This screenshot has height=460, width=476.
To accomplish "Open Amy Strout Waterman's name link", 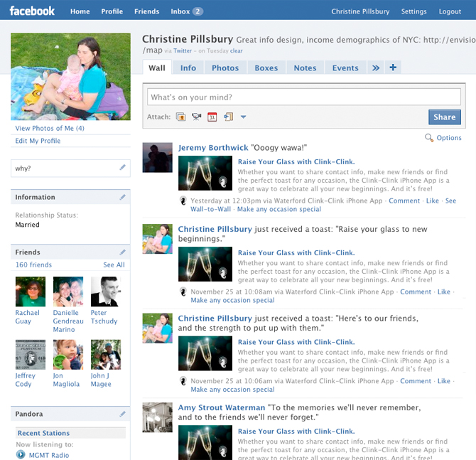I will (221, 407).
